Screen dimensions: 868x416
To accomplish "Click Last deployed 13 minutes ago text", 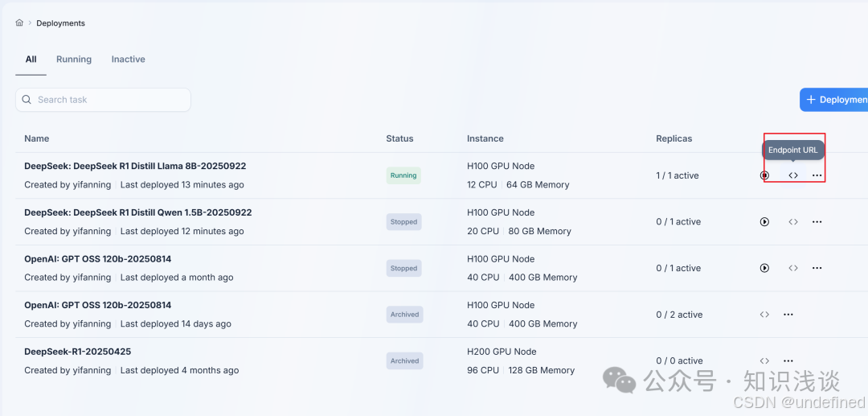I will point(182,184).
